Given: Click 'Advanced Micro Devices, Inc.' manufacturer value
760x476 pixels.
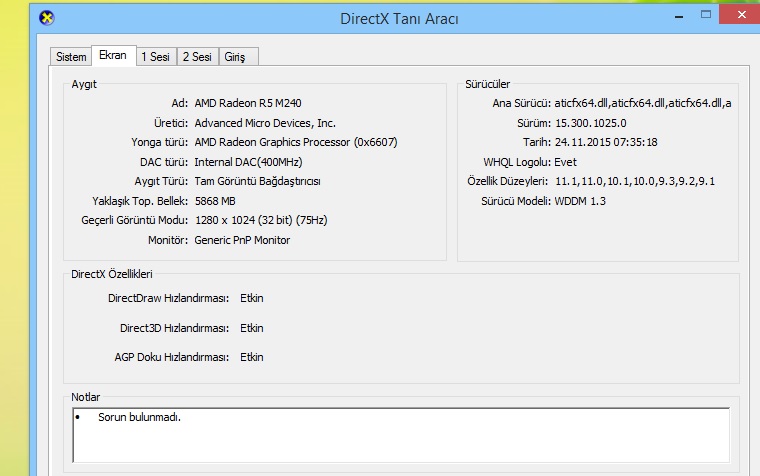Looking at the screenshot, I should (265, 123).
